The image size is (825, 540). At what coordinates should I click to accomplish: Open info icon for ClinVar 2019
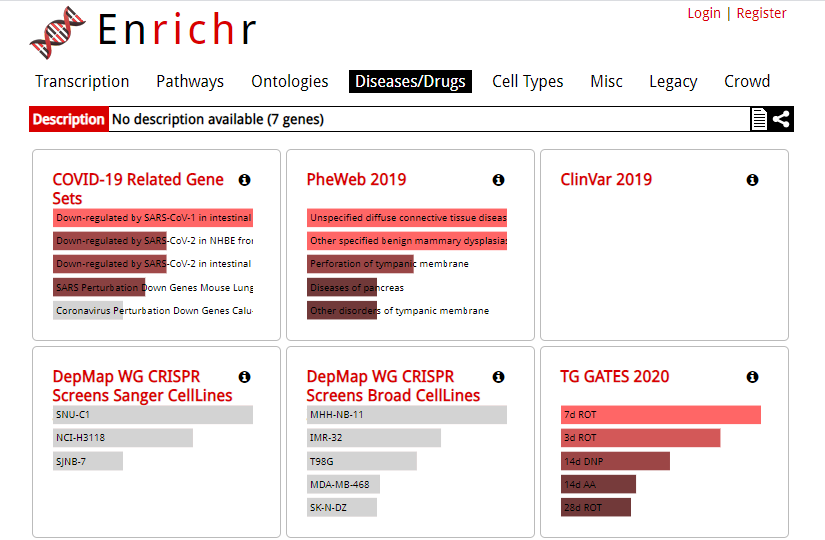tap(752, 180)
